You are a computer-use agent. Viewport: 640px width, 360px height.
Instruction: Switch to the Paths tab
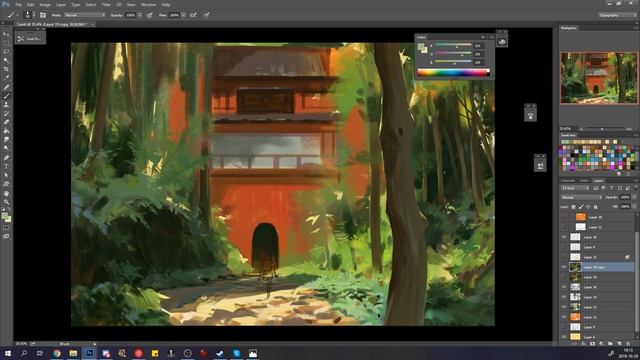pos(584,180)
